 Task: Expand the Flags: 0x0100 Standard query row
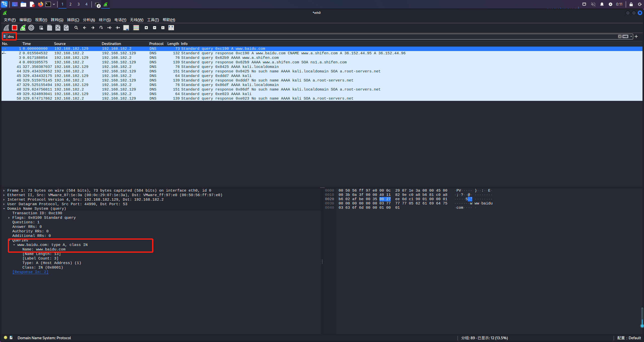coord(9,218)
